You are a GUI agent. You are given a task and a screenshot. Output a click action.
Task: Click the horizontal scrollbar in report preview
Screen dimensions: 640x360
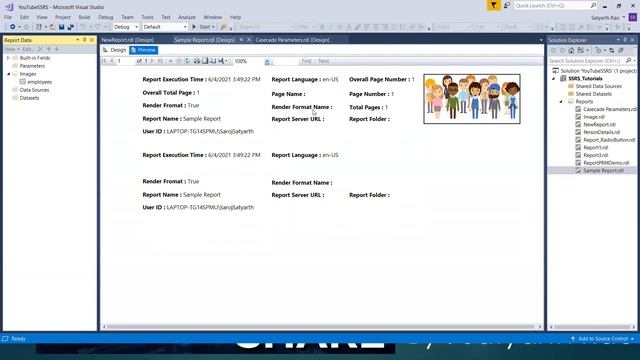click(322, 327)
